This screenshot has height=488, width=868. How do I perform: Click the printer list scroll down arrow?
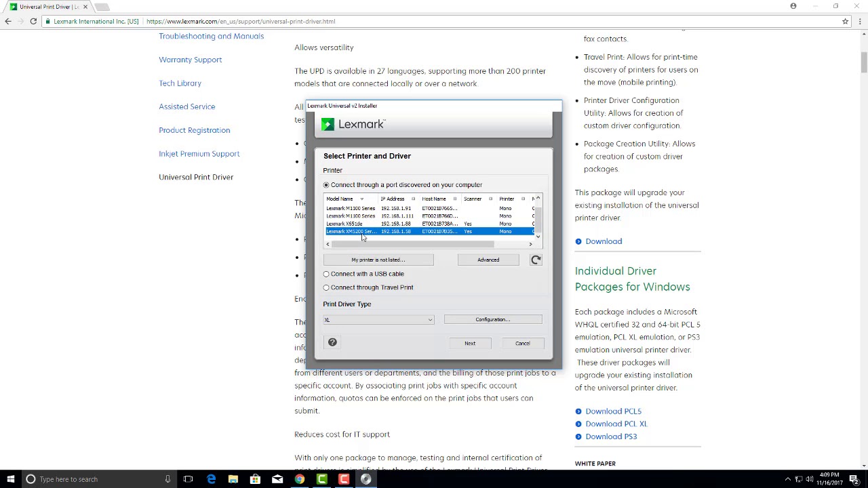point(538,236)
